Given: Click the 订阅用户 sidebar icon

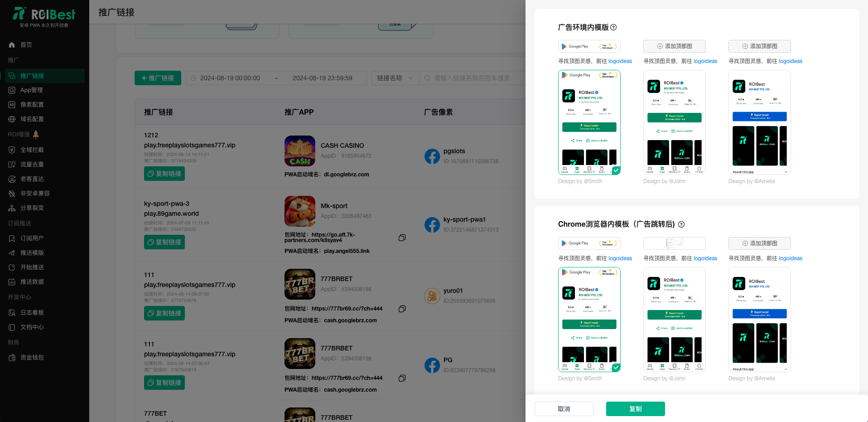Looking at the screenshot, I should pos(12,238).
